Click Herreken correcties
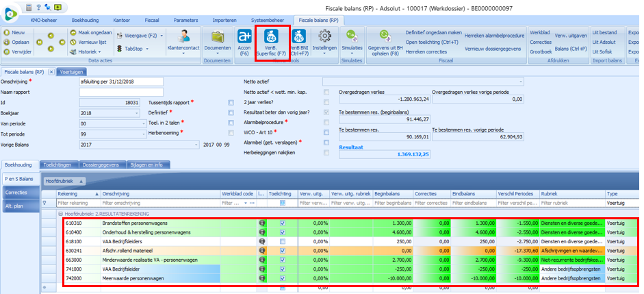Screen dimensions: 644x294 pos(428,52)
